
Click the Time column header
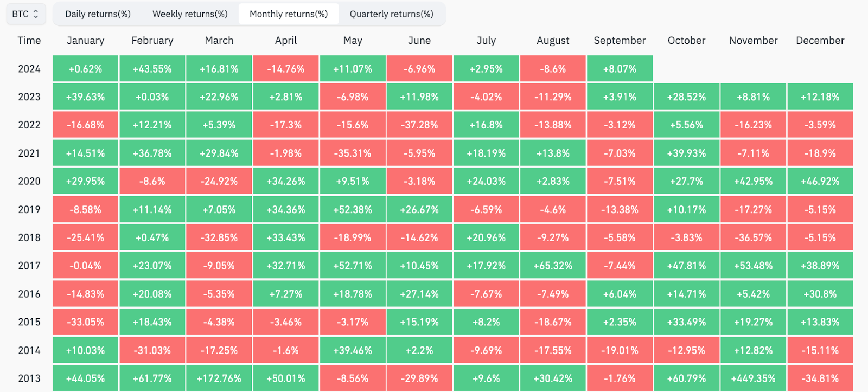point(29,41)
